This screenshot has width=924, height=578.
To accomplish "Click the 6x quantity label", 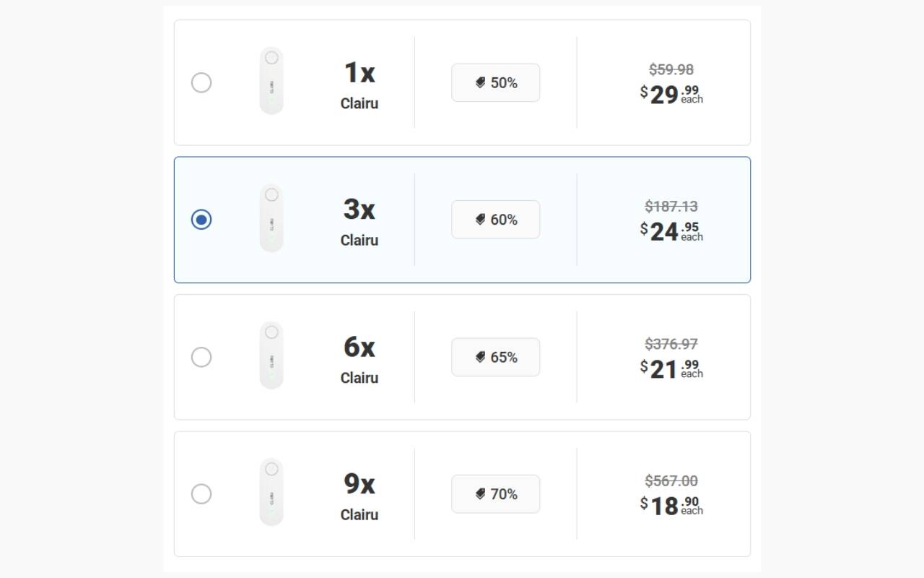I will (359, 348).
